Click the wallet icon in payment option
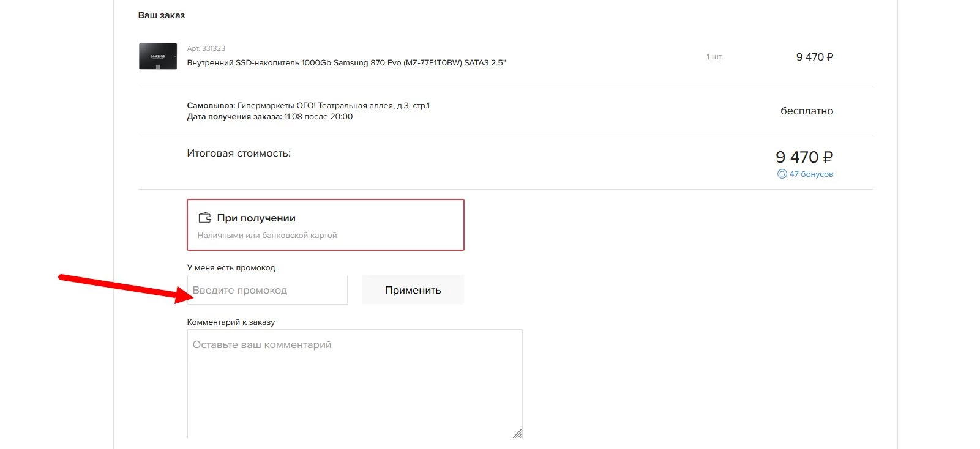Screen dimensions: 980x449 coord(205,218)
